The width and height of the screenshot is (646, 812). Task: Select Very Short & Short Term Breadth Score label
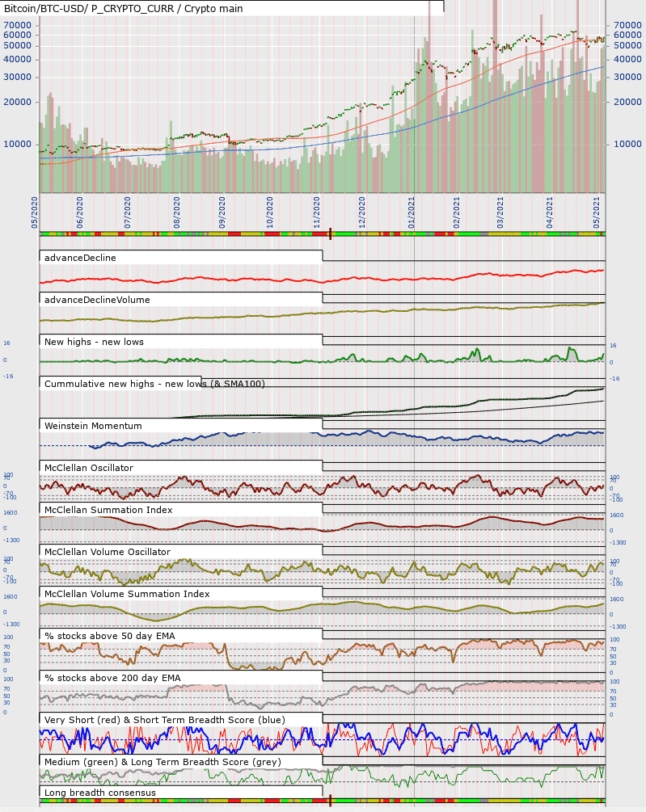pos(165,720)
